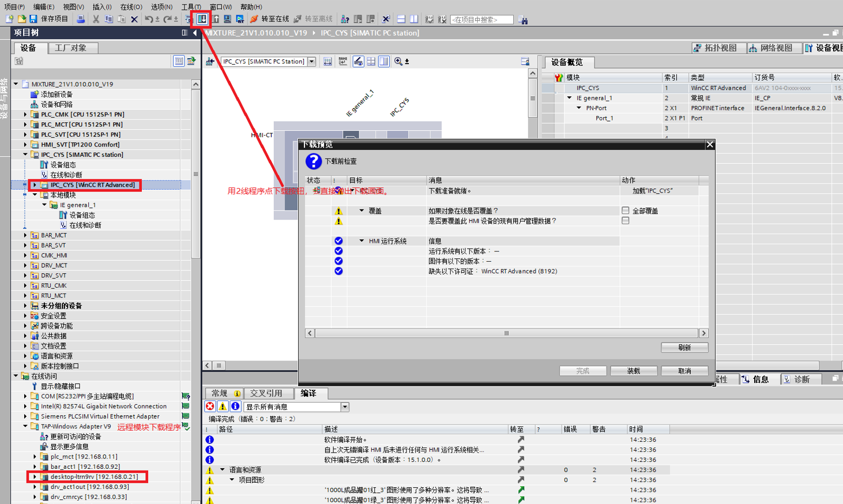Expand the HMI_SVT TP1200 Comfort node
This screenshot has height=504, width=843.
click(25, 144)
